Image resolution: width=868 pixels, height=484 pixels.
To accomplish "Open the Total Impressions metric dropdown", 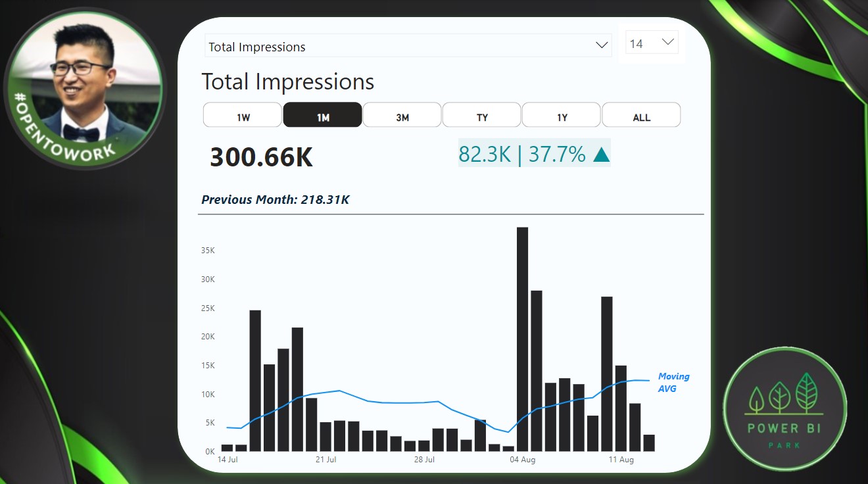I will (x=407, y=46).
